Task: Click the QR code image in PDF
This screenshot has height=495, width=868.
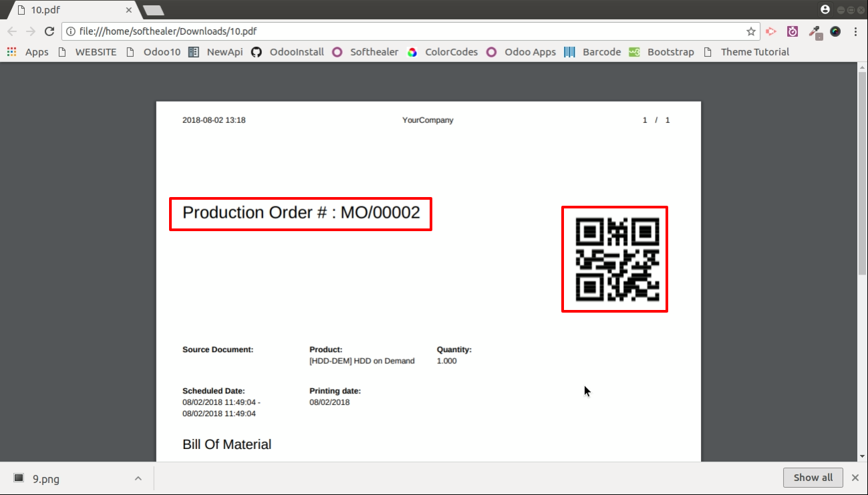Action: (x=617, y=259)
